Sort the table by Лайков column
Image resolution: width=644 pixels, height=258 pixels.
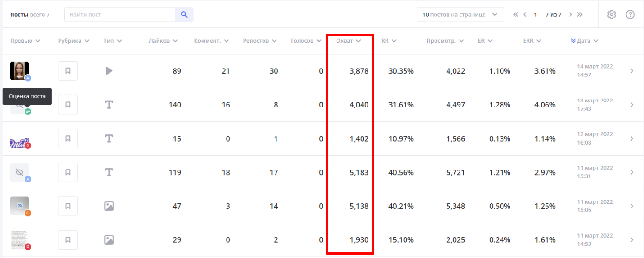pyautogui.click(x=163, y=41)
